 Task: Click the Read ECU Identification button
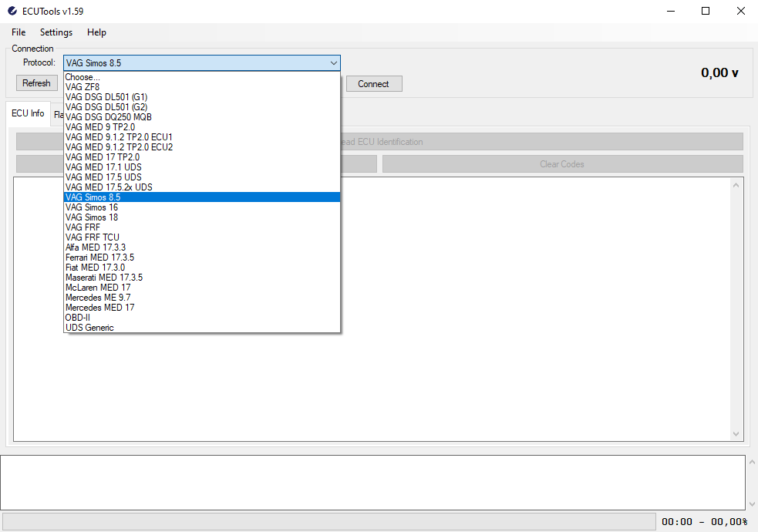(x=541, y=142)
